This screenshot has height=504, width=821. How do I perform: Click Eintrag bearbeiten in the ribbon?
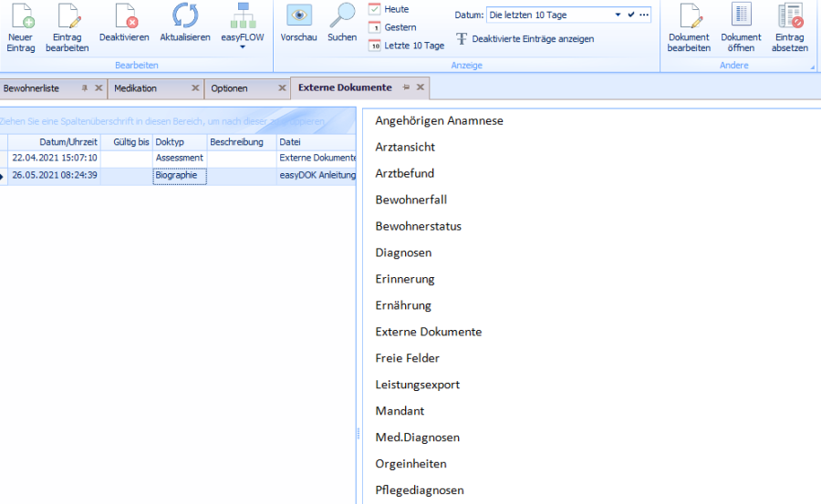[68, 16]
